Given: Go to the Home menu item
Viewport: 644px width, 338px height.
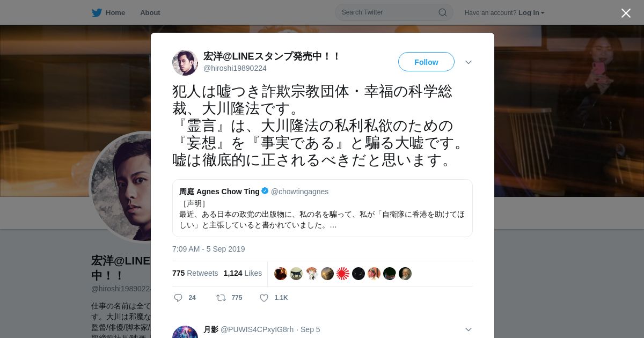Looking at the screenshot, I should (x=115, y=13).
